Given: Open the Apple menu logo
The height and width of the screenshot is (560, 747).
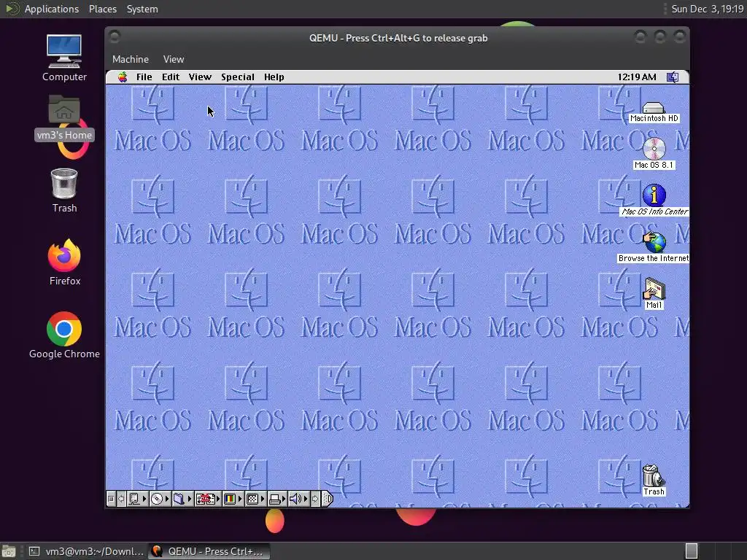Looking at the screenshot, I should [123, 77].
